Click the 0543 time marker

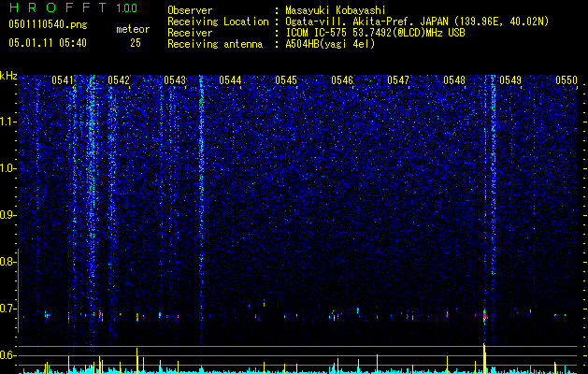point(175,80)
